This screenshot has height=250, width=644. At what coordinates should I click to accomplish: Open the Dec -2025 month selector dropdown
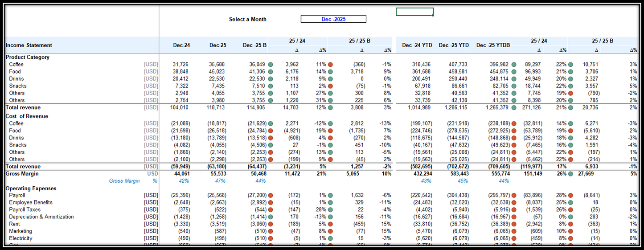coord(333,19)
